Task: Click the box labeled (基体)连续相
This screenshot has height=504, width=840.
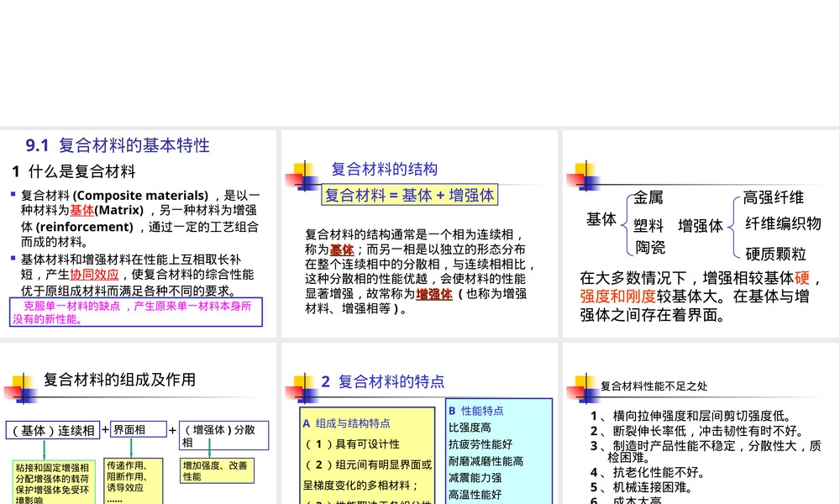Action: click(52, 430)
